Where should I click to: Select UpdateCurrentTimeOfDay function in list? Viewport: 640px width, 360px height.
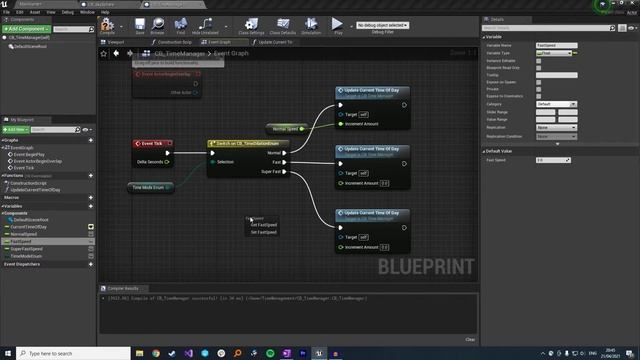coord(35,190)
